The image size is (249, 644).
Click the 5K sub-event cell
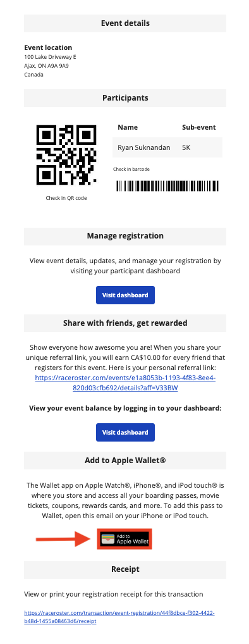point(186,147)
